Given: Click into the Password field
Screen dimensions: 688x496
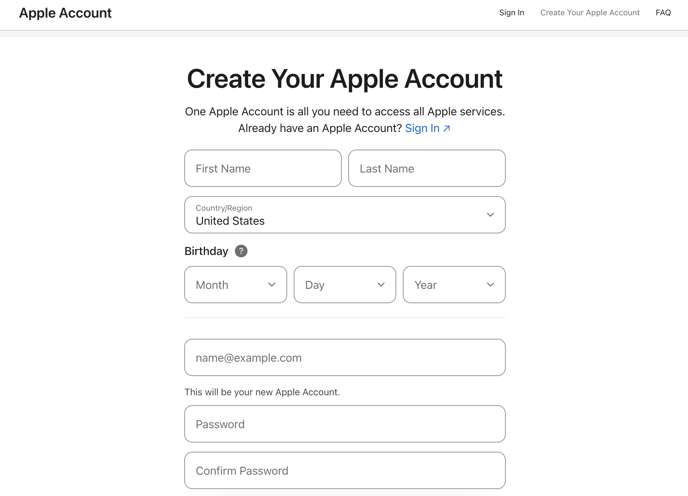Looking at the screenshot, I should pyautogui.click(x=345, y=424).
